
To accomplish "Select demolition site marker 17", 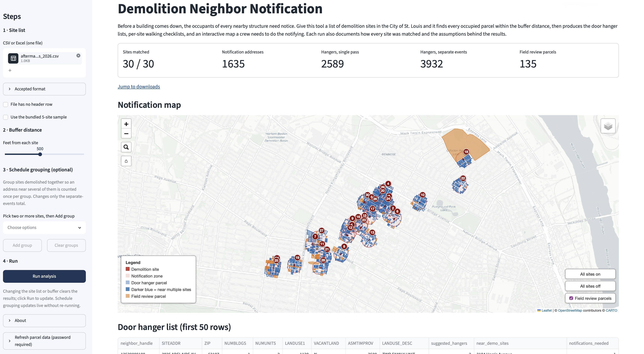I will [372, 209].
